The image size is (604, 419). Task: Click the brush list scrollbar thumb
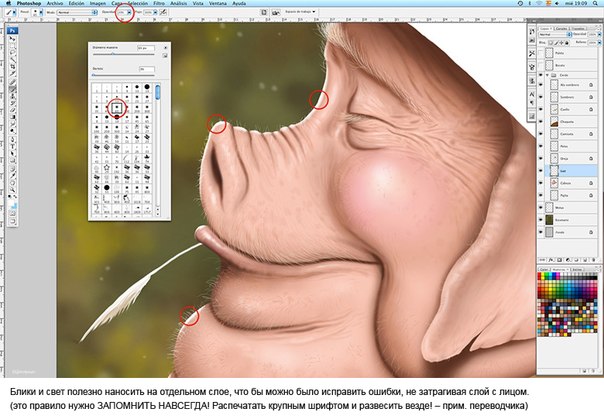pyautogui.click(x=158, y=92)
